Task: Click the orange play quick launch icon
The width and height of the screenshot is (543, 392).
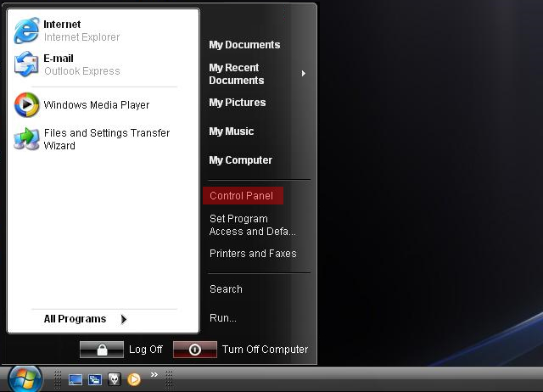Action: (x=134, y=379)
